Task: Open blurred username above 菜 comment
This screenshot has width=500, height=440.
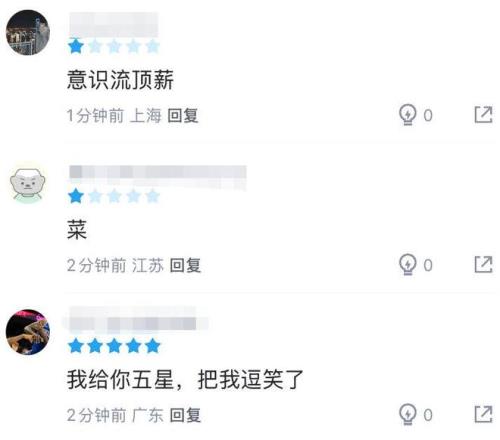Action: 158,177
